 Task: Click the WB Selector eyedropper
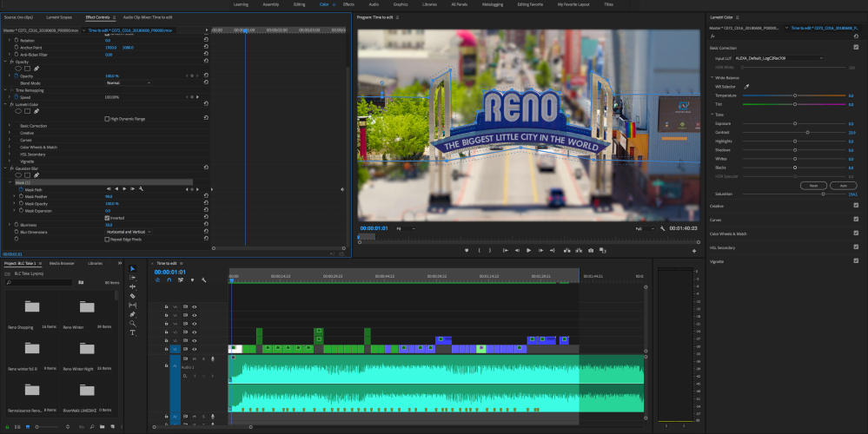coord(745,87)
